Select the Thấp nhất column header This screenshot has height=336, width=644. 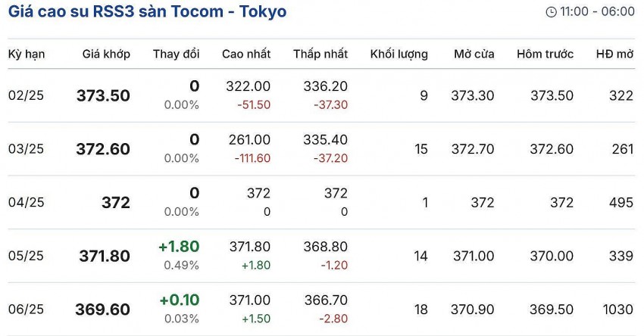tap(320, 54)
